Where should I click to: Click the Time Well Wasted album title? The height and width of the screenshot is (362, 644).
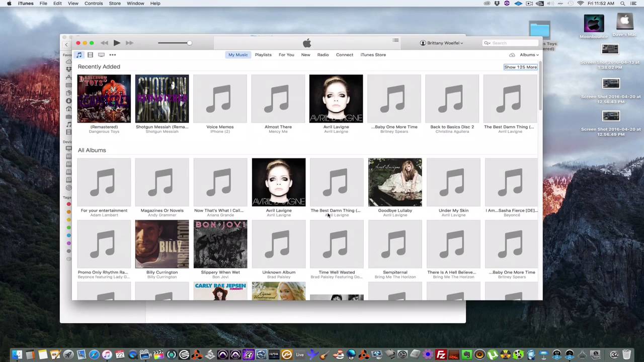337,272
